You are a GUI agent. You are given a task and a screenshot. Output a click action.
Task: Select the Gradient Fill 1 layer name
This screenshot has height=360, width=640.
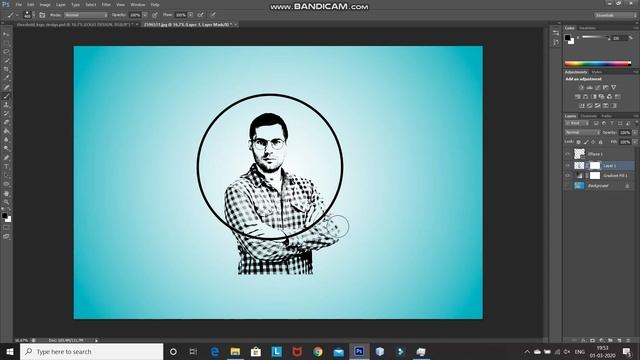615,176
